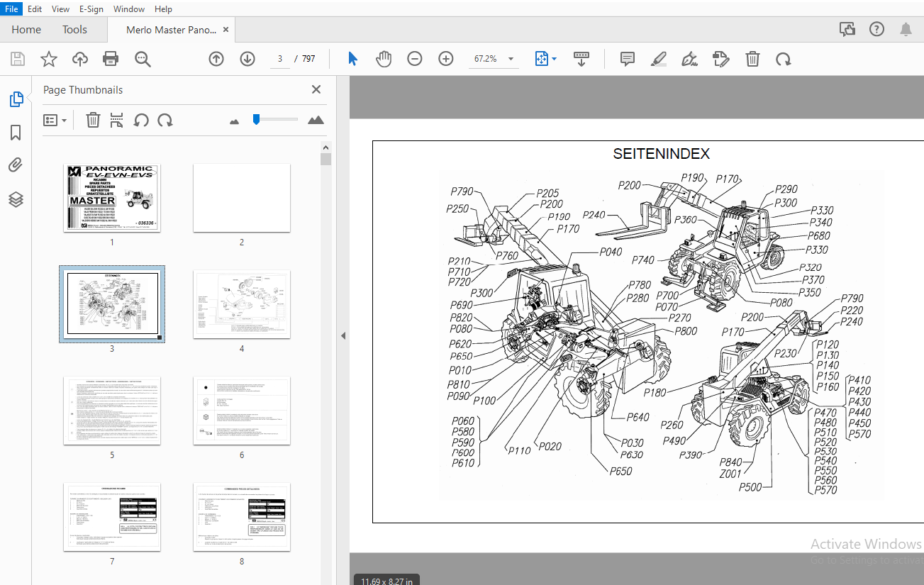Open the Edit menu
924x585 pixels.
tap(34, 9)
